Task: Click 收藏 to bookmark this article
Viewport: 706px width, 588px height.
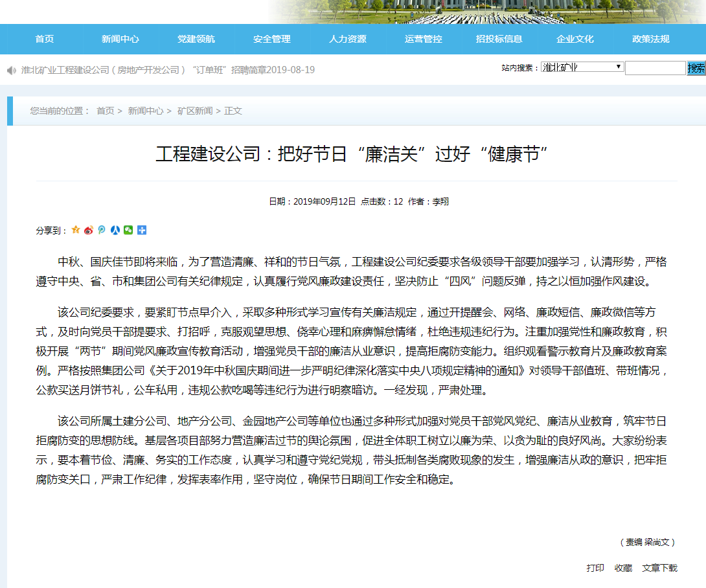Action: [x=623, y=568]
